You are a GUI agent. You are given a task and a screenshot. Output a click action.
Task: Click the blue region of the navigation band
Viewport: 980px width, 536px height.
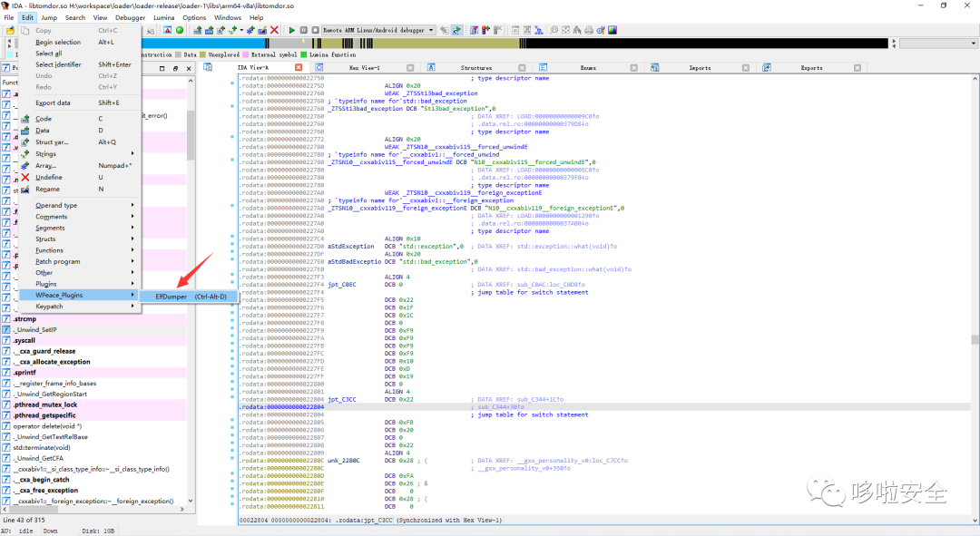tap(203, 44)
